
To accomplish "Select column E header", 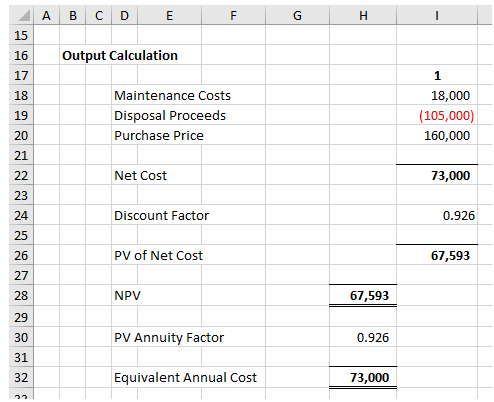I will coord(169,15).
